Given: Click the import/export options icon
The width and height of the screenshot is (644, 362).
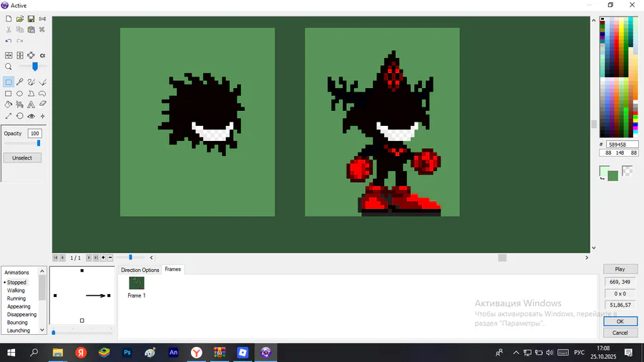Looking at the screenshot, I should click(42, 19).
